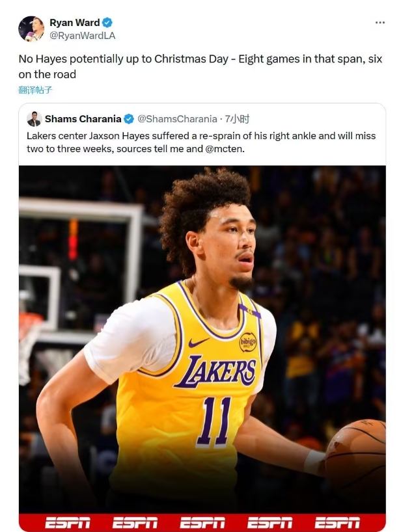Click the leftmost ESPN logo in the banner
The width and height of the screenshot is (399, 532).
(x=67, y=522)
